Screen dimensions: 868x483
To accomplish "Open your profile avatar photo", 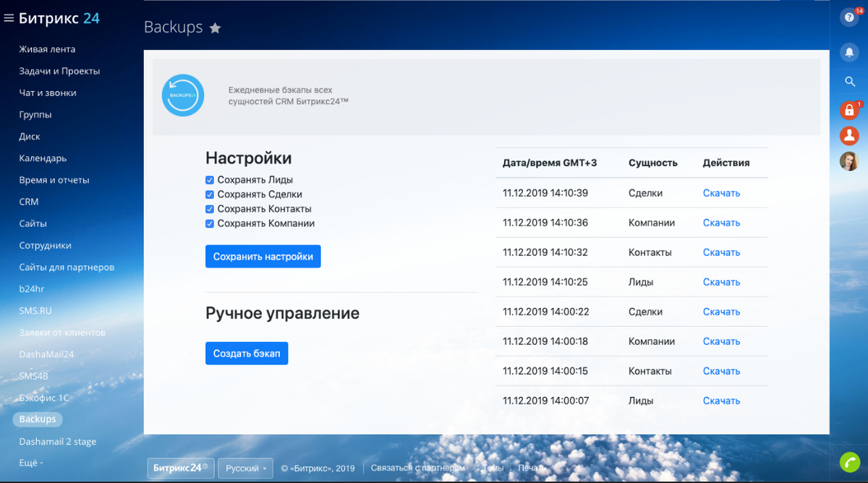I will pos(848,161).
